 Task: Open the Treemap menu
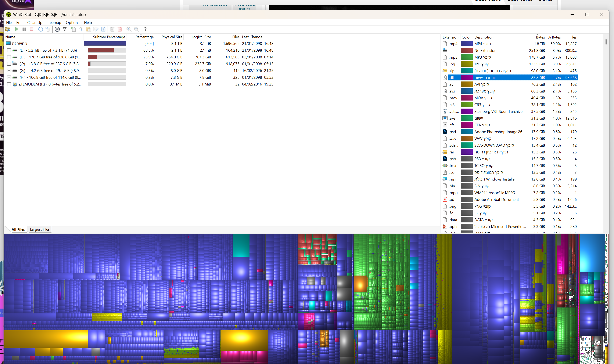54,23
